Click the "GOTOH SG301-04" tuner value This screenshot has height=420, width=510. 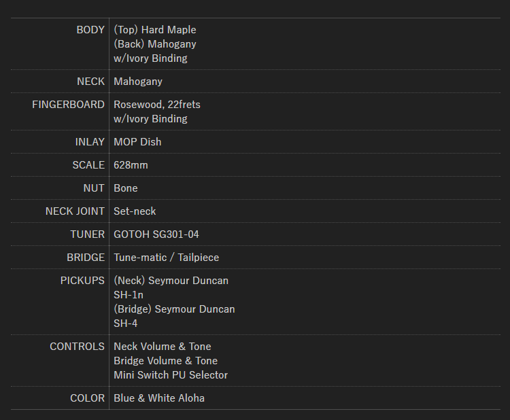tap(156, 234)
